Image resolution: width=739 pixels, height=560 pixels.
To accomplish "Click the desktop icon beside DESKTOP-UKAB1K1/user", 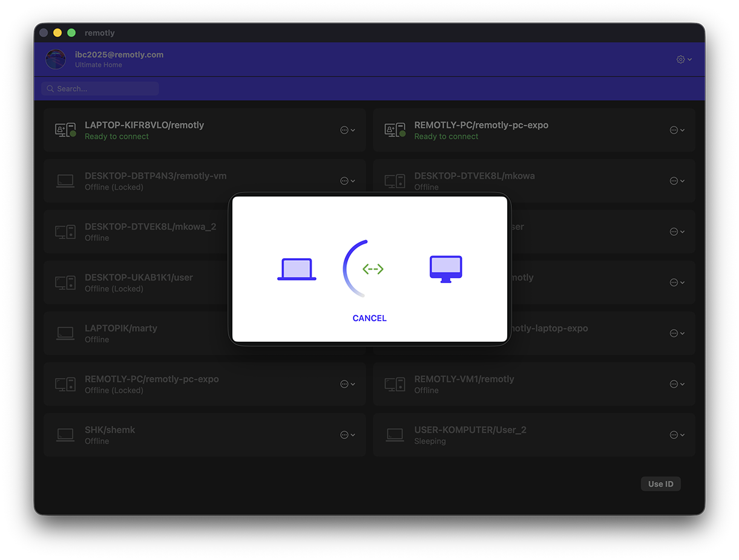I will click(65, 282).
